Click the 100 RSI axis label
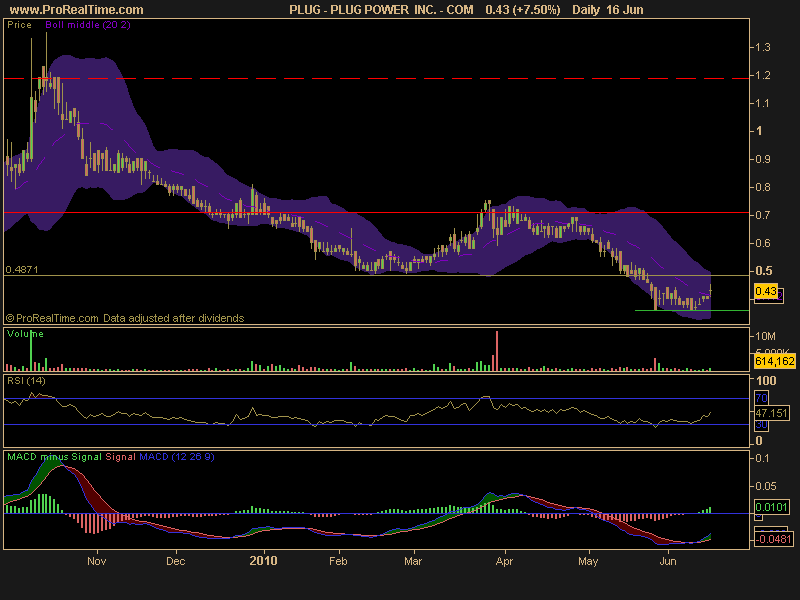 [x=766, y=381]
